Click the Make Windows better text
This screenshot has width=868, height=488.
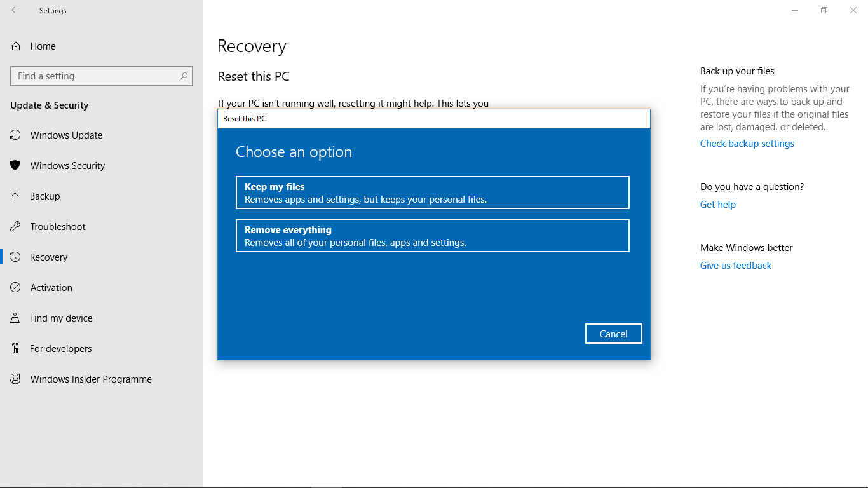[747, 248]
